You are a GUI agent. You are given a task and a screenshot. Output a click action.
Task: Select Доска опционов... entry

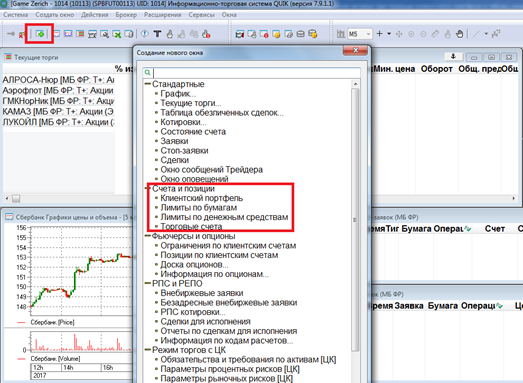click(x=194, y=265)
